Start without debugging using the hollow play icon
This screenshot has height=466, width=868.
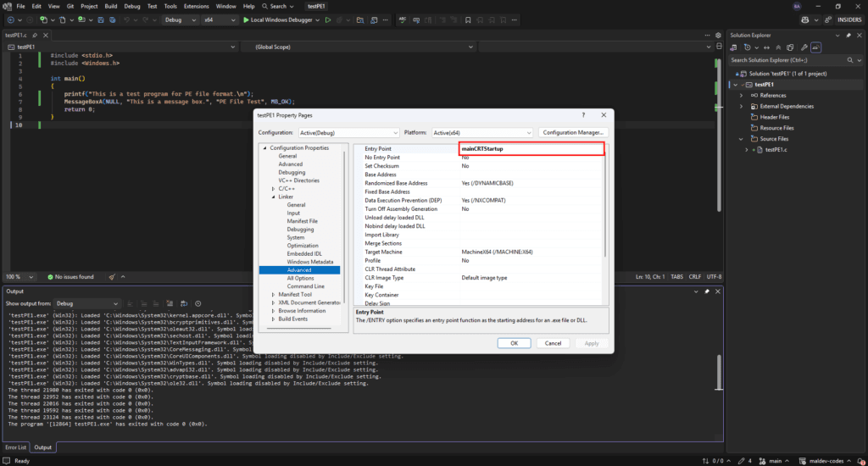(x=328, y=19)
